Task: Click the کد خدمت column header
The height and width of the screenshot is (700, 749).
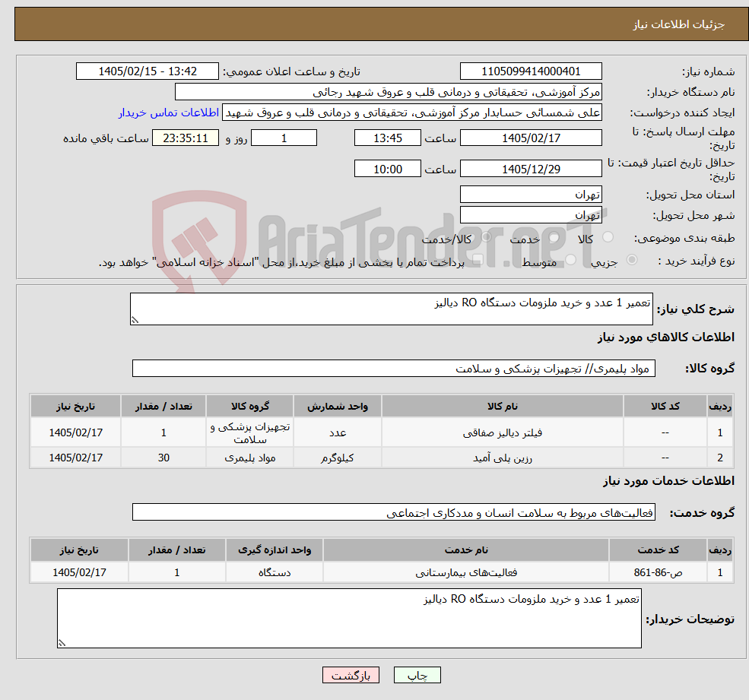Action: point(658,550)
